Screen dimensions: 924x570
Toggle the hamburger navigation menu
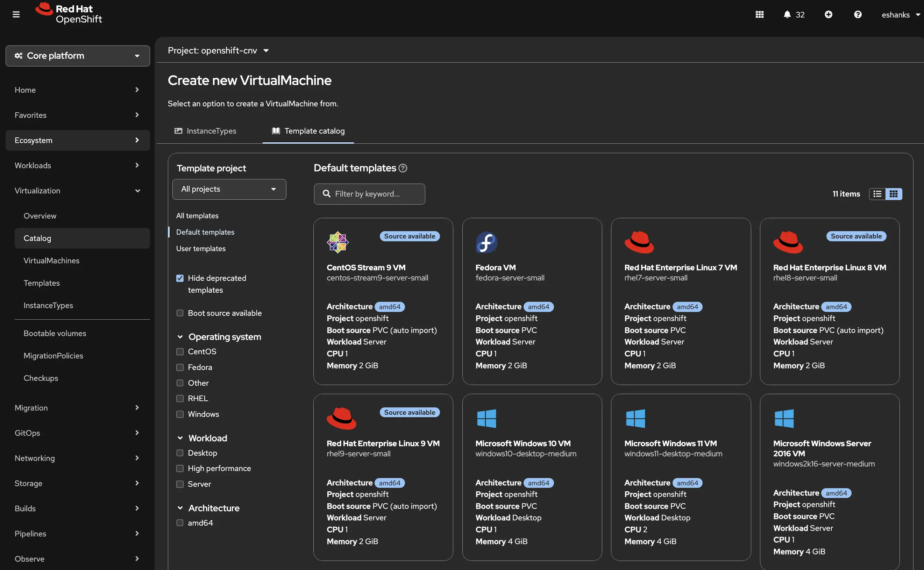(x=16, y=14)
